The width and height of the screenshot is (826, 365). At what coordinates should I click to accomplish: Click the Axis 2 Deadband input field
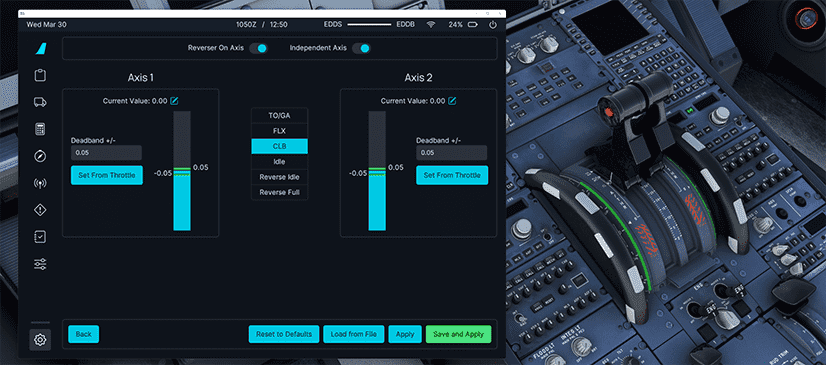click(451, 153)
